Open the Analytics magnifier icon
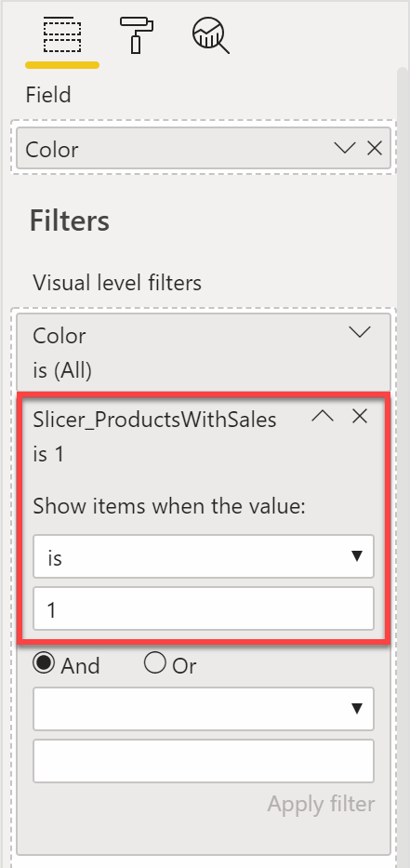This screenshot has width=410, height=868. (211, 36)
